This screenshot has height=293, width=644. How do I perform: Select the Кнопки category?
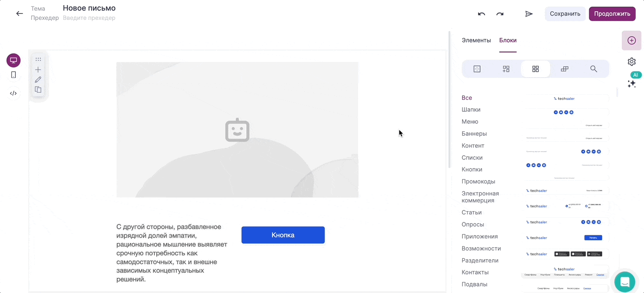pyautogui.click(x=472, y=170)
